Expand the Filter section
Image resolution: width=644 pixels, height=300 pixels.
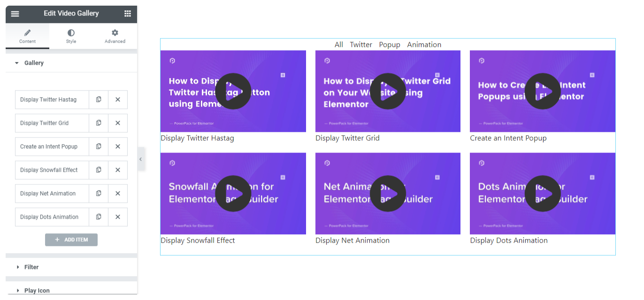(x=31, y=267)
